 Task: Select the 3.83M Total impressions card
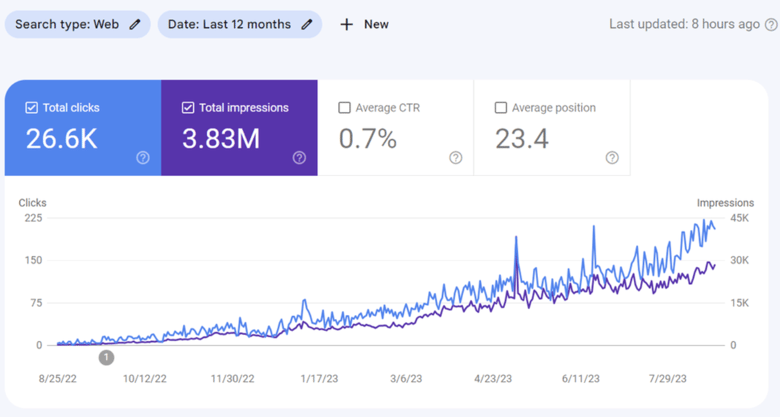(x=239, y=128)
